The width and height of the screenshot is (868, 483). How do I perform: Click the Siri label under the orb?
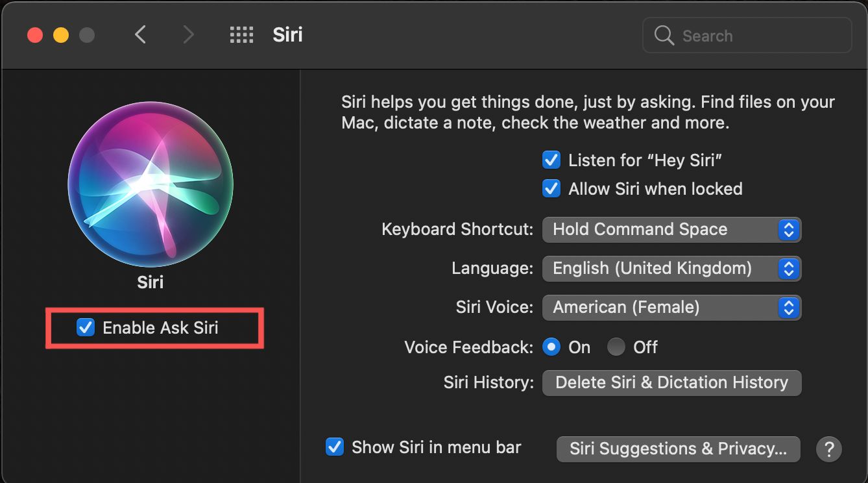pyautogui.click(x=151, y=282)
